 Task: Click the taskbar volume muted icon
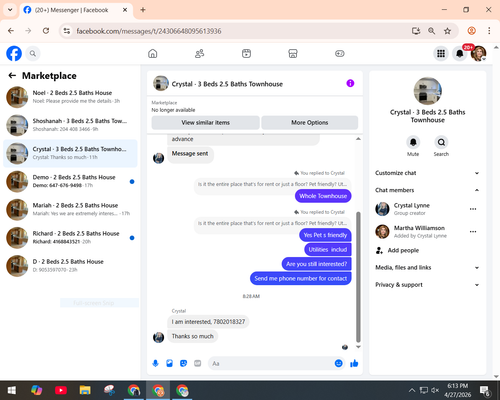pyautogui.click(x=435, y=390)
